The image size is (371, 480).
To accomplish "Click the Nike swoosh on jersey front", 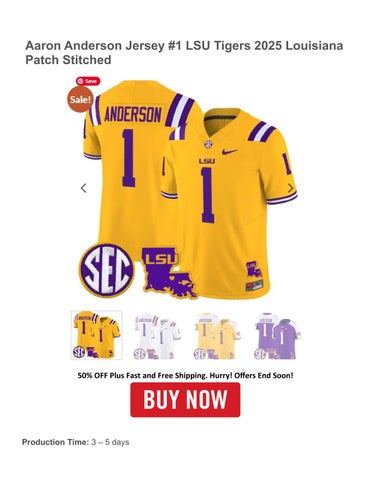I will pyautogui.click(x=229, y=152).
